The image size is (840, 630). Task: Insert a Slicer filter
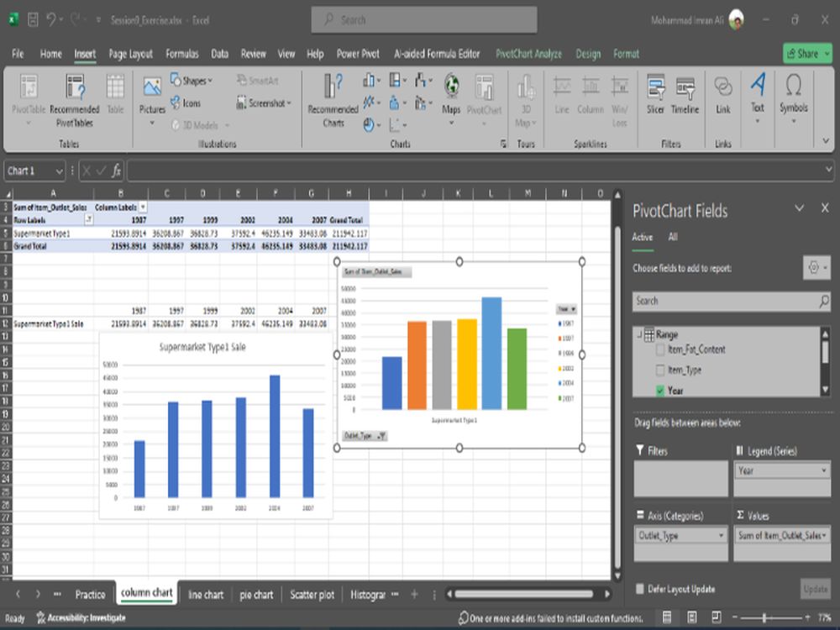(655, 95)
